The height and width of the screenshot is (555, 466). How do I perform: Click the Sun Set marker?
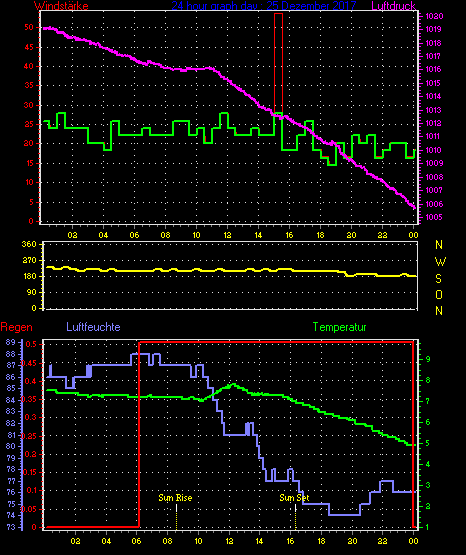point(294,498)
